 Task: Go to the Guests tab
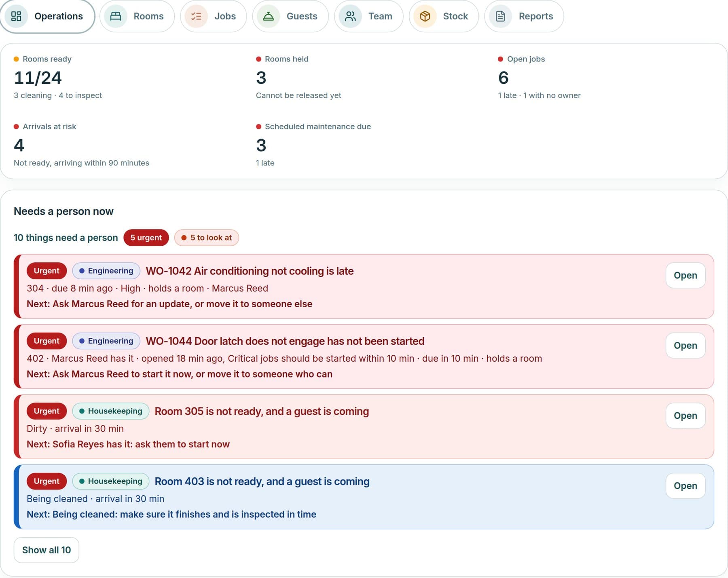pos(290,16)
